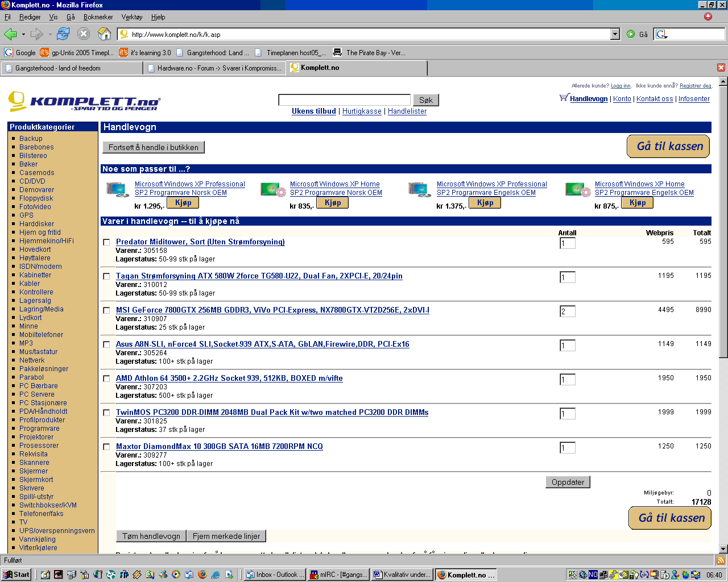Click the NO language indicator in system tray
Viewport: 728px width, 582px height.
[593, 575]
